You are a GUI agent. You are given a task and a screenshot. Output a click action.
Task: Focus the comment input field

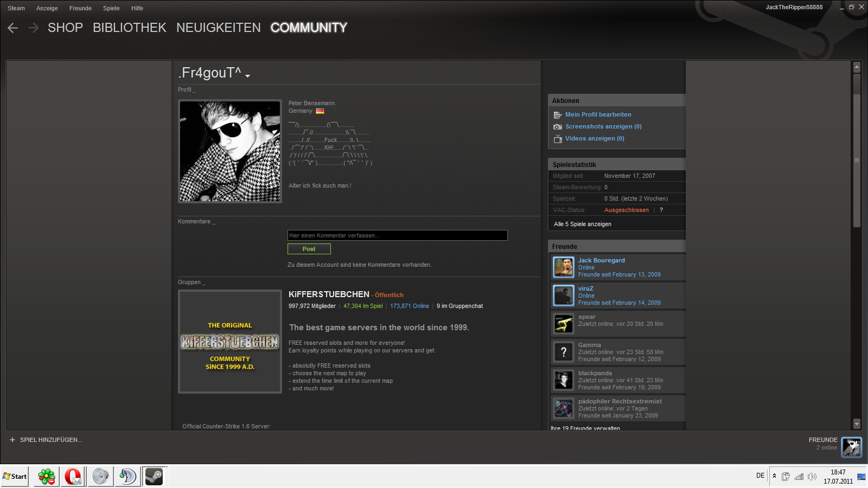click(397, 235)
